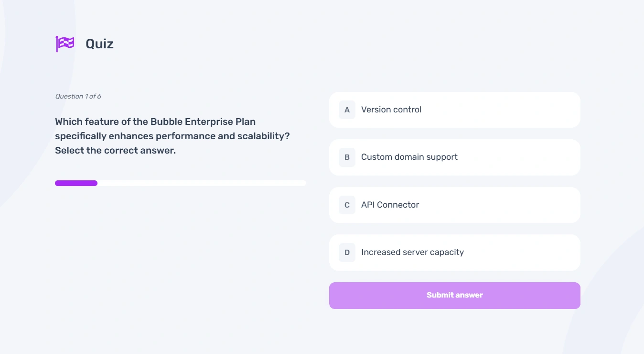Click the Question 1 of 6 label
This screenshot has height=354, width=644.
[x=78, y=96]
